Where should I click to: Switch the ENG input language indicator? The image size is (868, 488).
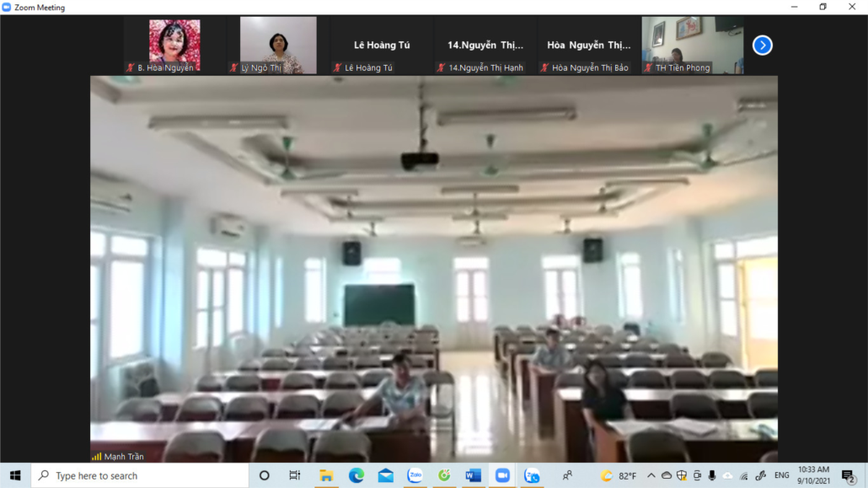tap(782, 476)
